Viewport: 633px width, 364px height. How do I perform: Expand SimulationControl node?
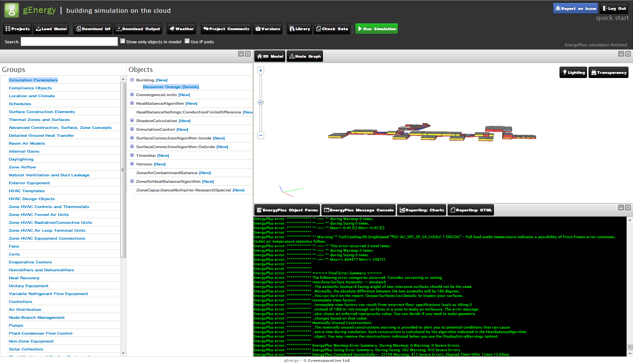pos(132,129)
